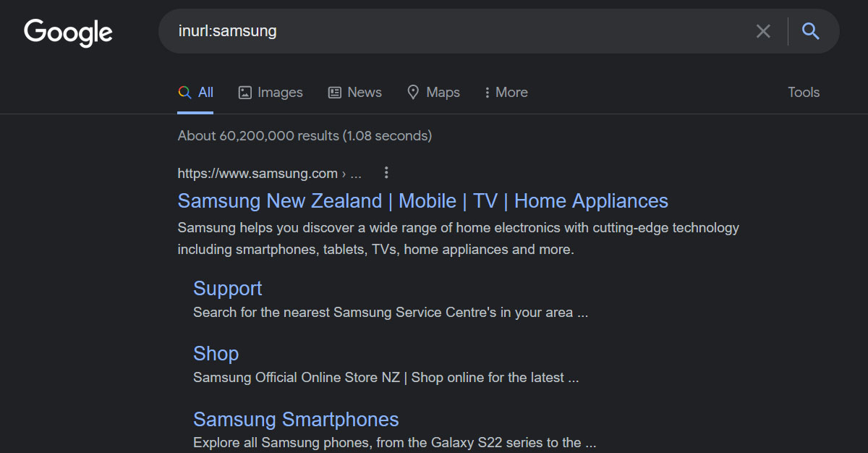Open the three-dot menu beside samsung.com URL

386,172
